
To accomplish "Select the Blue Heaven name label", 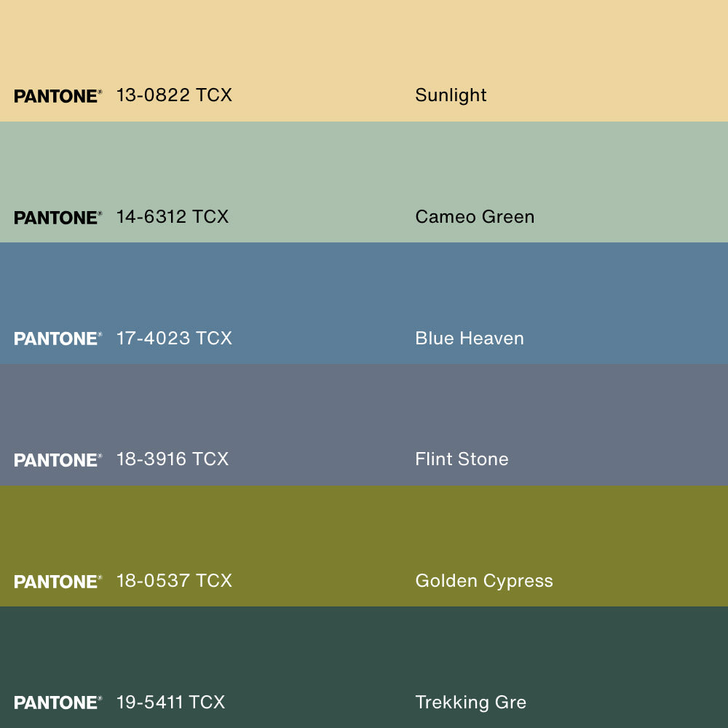I will coord(470,339).
